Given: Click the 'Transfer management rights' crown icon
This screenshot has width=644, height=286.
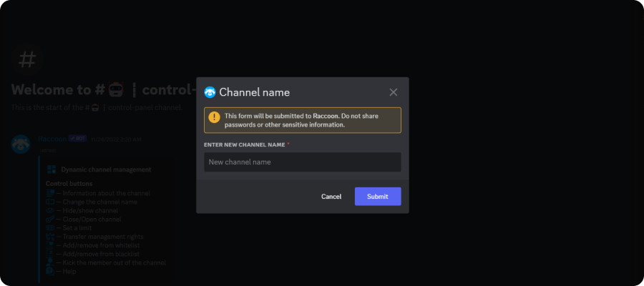Looking at the screenshot, I should pyautogui.click(x=50, y=237).
